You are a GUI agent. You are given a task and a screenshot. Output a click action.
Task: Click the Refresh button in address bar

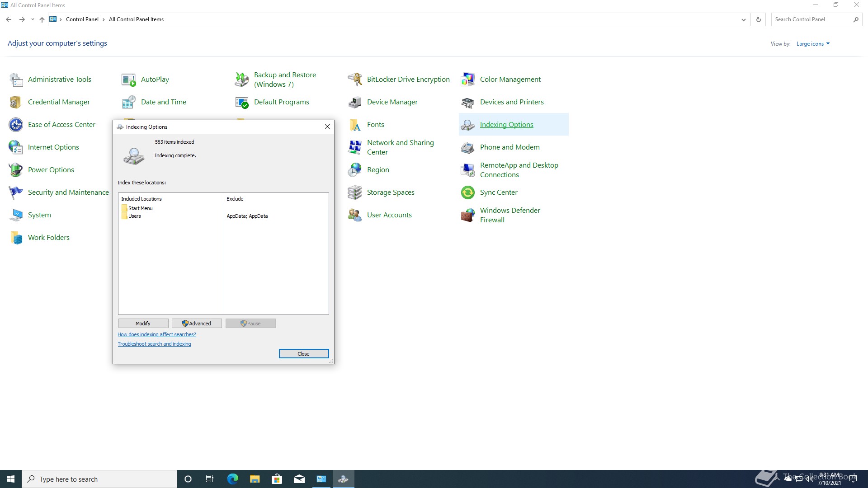(x=759, y=19)
